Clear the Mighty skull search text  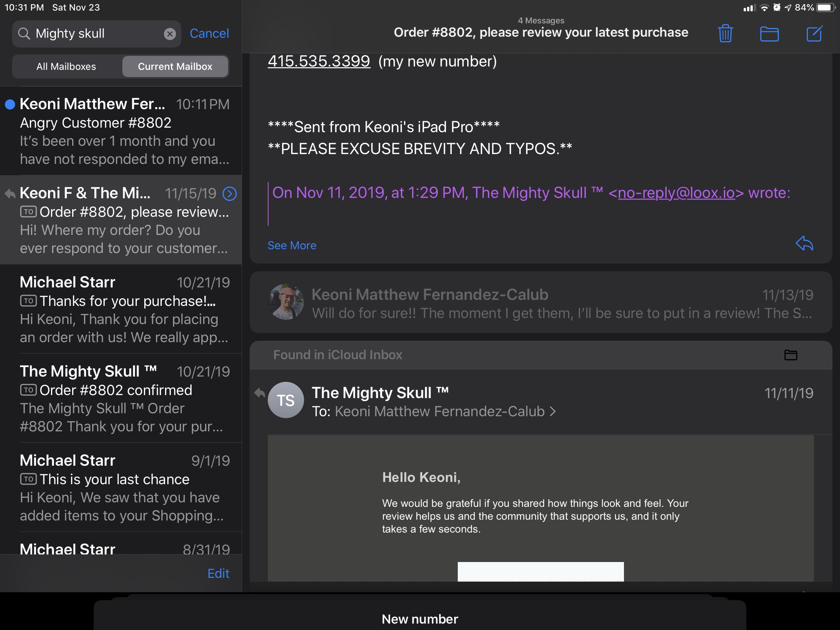pos(170,34)
